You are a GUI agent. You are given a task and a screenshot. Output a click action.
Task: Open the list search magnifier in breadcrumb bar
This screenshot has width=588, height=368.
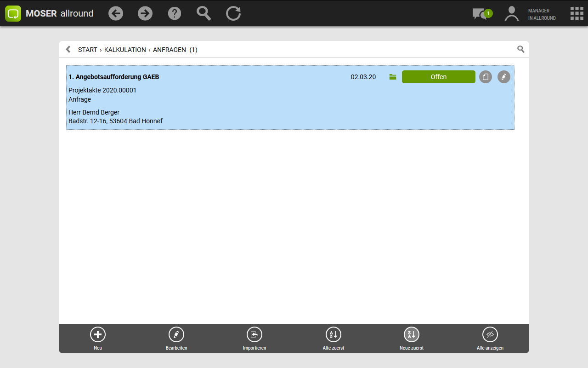tap(520, 49)
